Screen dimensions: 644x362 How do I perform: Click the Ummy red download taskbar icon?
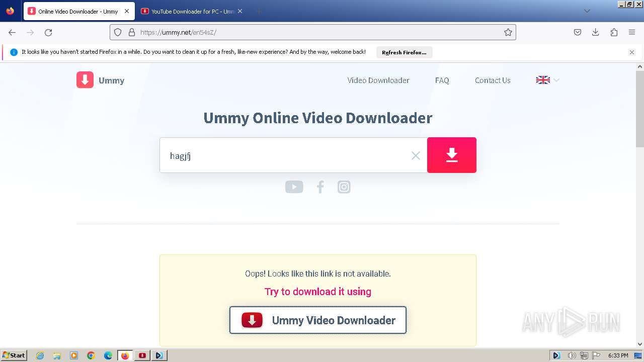pos(142,355)
